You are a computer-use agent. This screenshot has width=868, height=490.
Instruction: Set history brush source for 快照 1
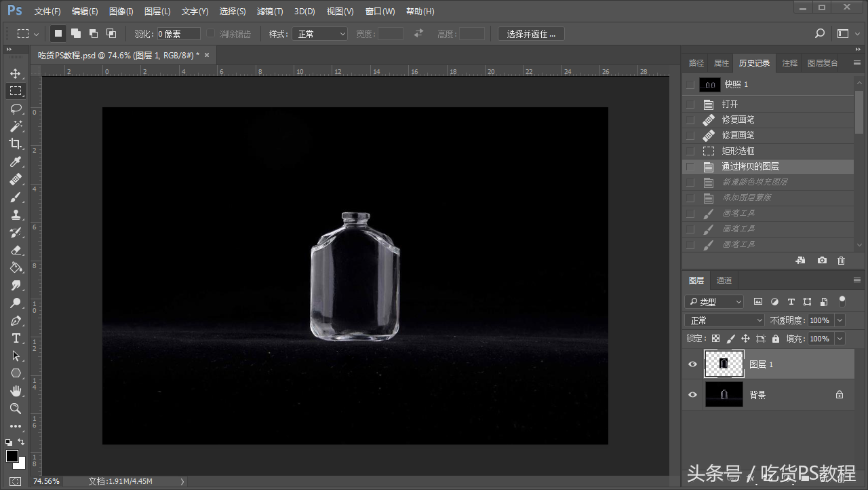(x=690, y=84)
